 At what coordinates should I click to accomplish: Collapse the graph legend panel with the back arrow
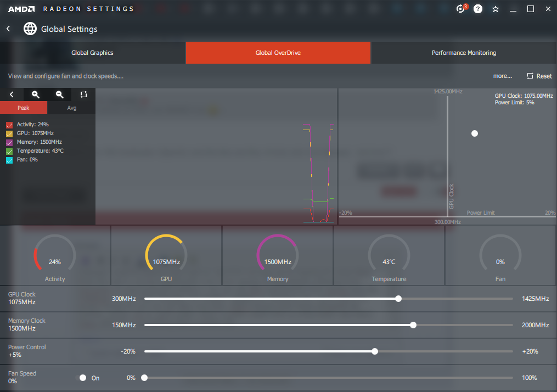[x=12, y=94]
